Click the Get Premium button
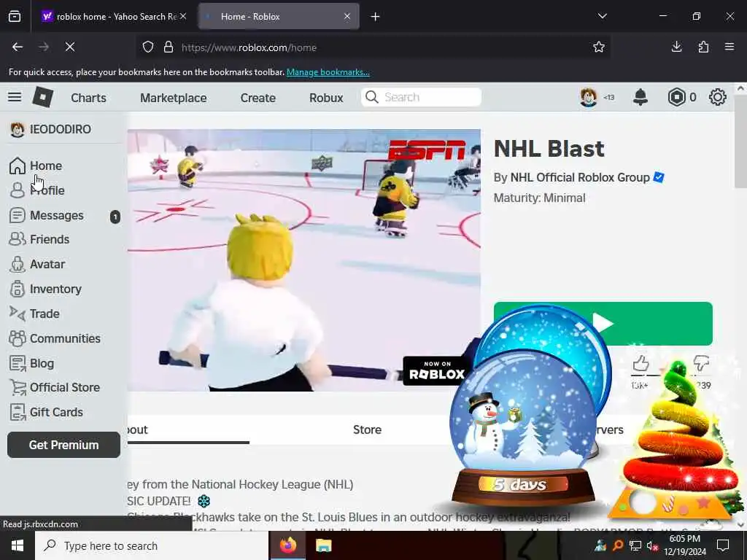The width and height of the screenshot is (747, 560). [64, 445]
